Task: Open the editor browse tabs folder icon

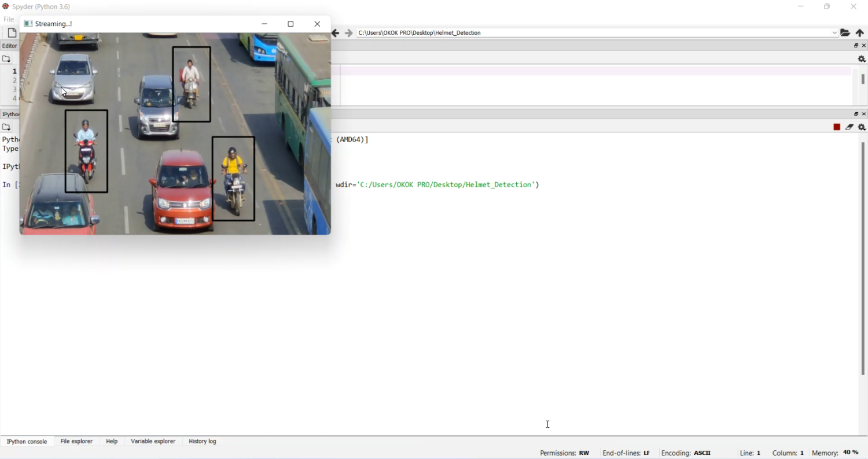Action: (x=6, y=59)
